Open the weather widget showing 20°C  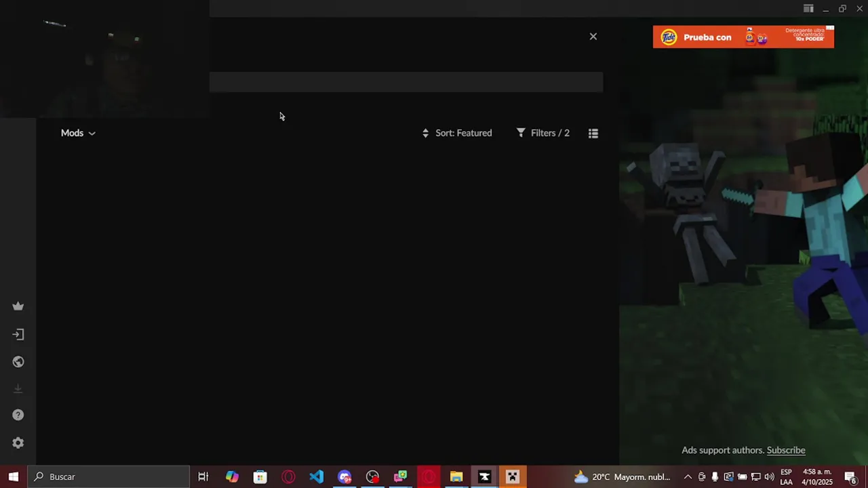(623, 476)
